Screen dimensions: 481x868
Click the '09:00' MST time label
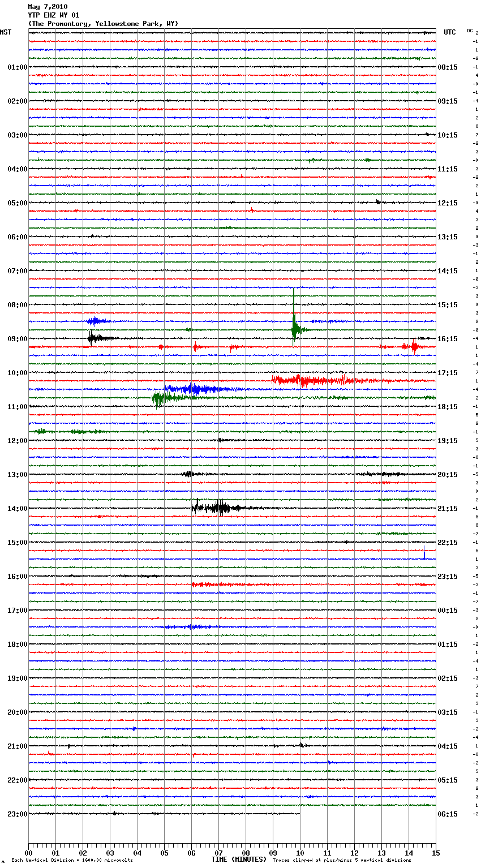[x=18, y=339]
